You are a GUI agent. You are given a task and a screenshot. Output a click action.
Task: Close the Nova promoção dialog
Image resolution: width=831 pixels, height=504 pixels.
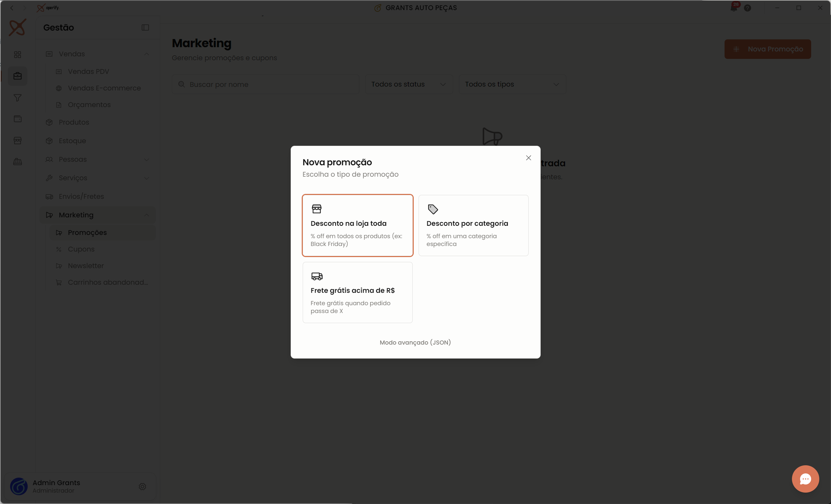pyautogui.click(x=529, y=158)
